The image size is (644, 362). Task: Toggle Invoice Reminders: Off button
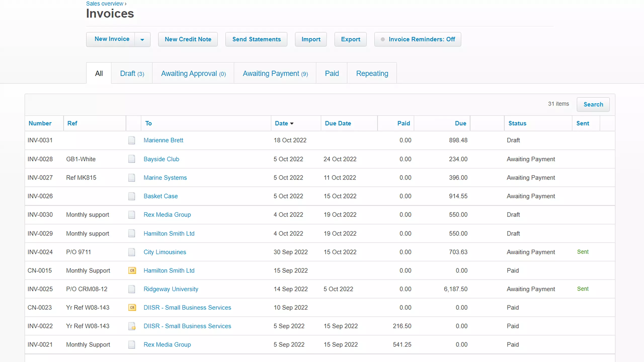(418, 39)
